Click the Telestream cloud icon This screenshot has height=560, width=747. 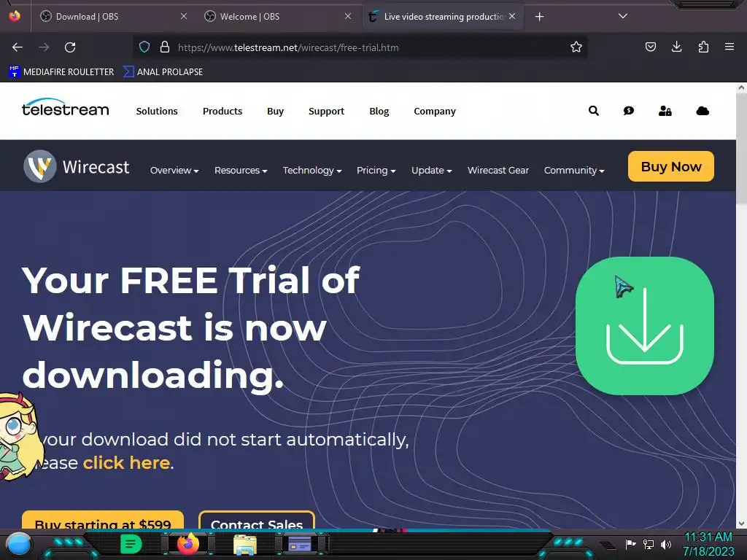pyautogui.click(x=703, y=111)
